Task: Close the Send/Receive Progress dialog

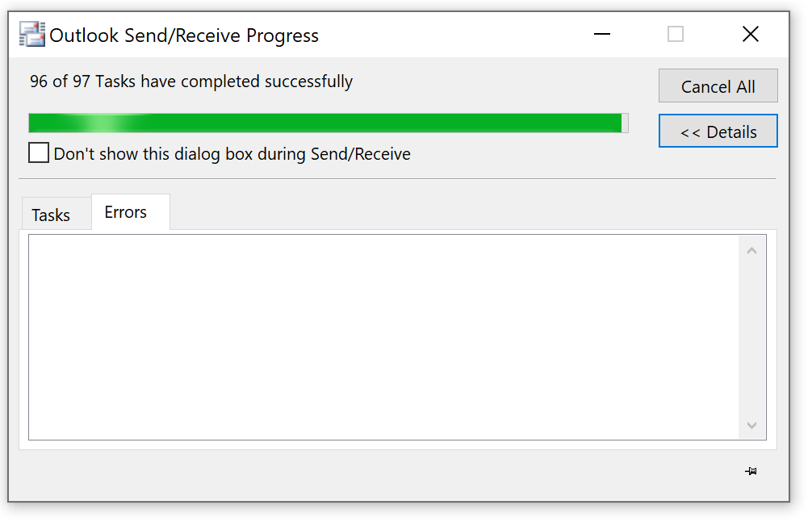Action: 751,34
